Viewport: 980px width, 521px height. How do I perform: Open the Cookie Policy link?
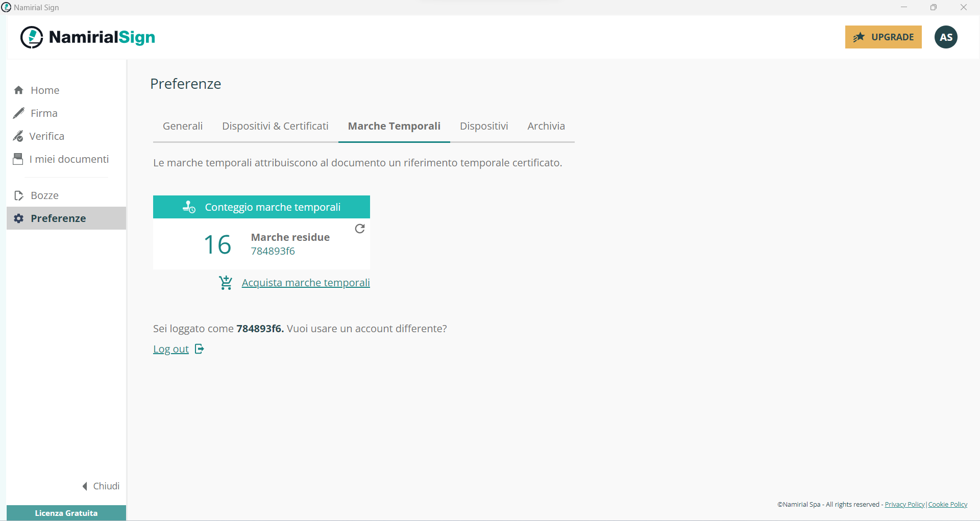[947, 504]
